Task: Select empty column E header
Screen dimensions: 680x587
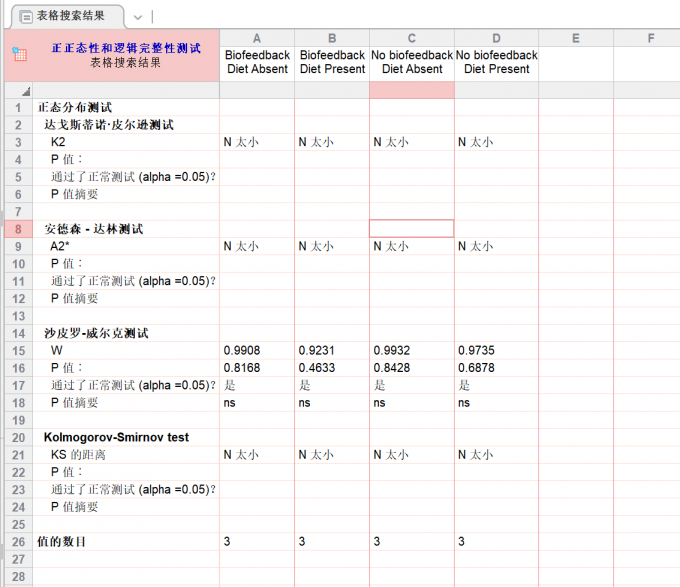Action: coord(576,38)
